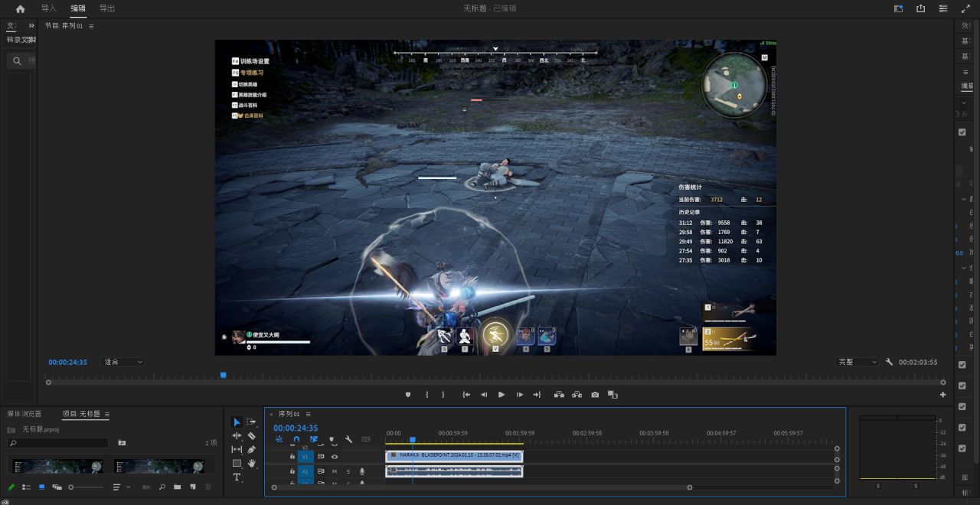The image size is (980, 505).
Task: Open the 序列01 timeline panel menu
Action: click(x=308, y=414)
